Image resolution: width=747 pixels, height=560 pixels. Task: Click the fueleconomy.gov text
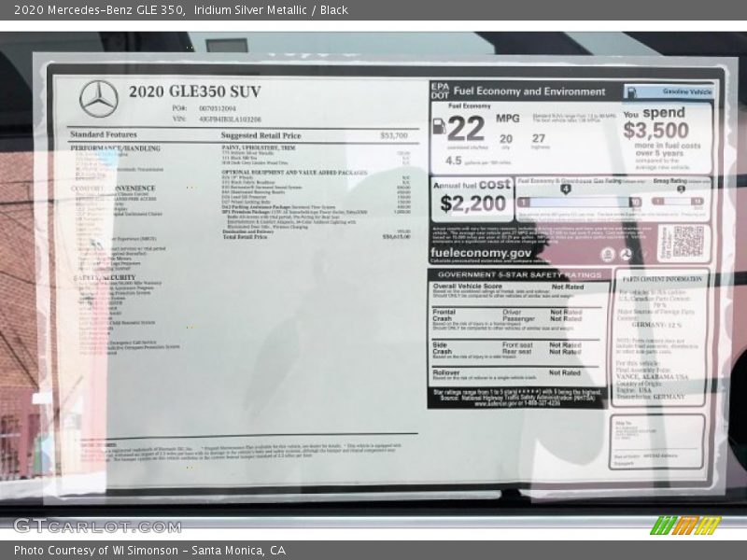coord(481,253)
